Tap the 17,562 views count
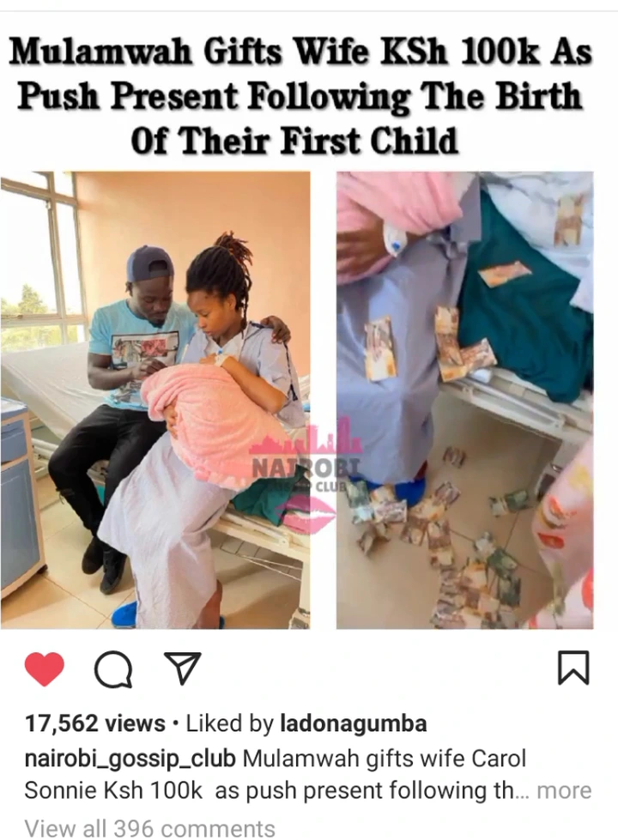Screen dimensions: 618x840 tap(95, 724)
